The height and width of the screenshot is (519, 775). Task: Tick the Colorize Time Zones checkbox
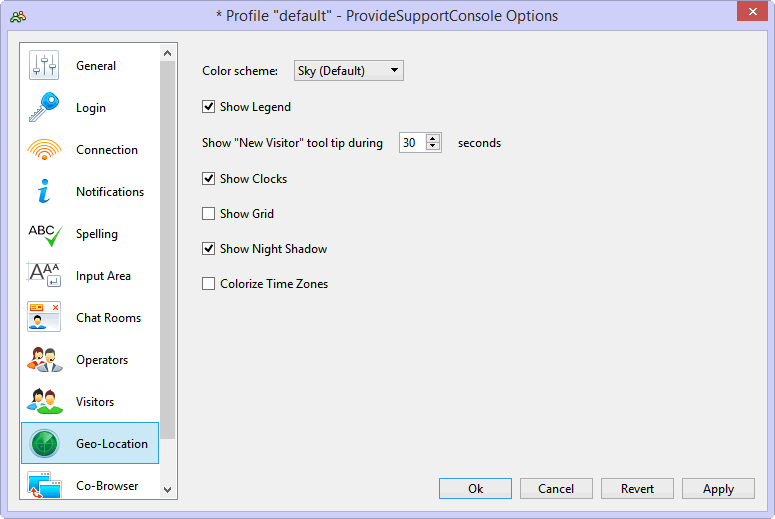(208, 284)
